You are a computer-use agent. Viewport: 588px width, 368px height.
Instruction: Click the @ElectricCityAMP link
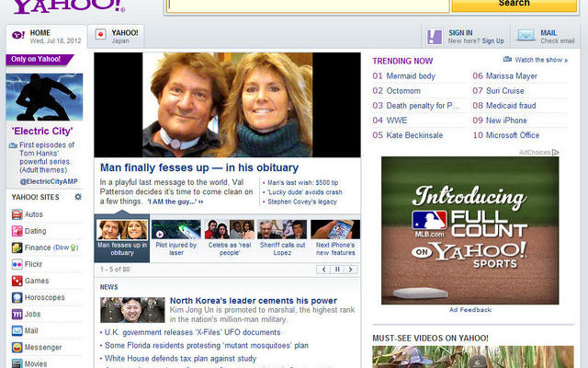[x=49, y=181]
